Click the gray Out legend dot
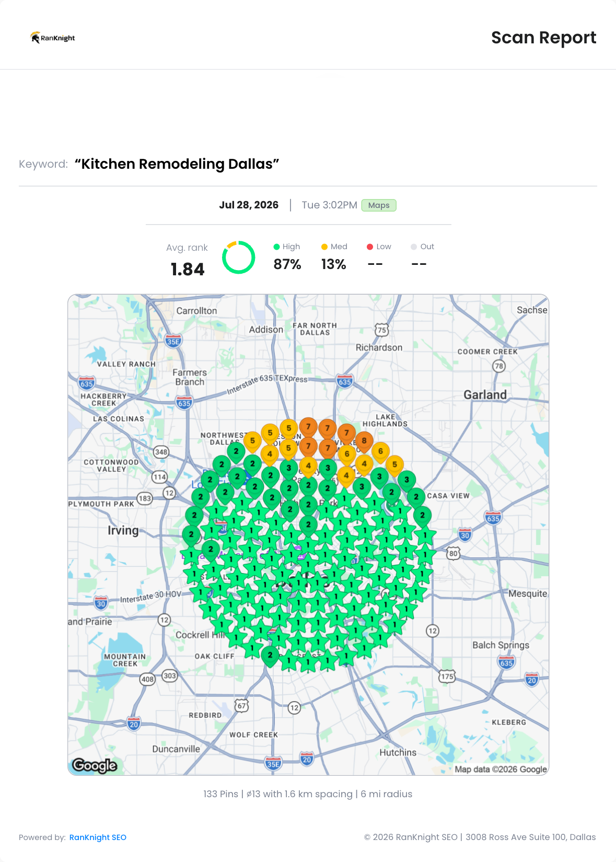The image size is (616, 862). [x=414, y=247]
